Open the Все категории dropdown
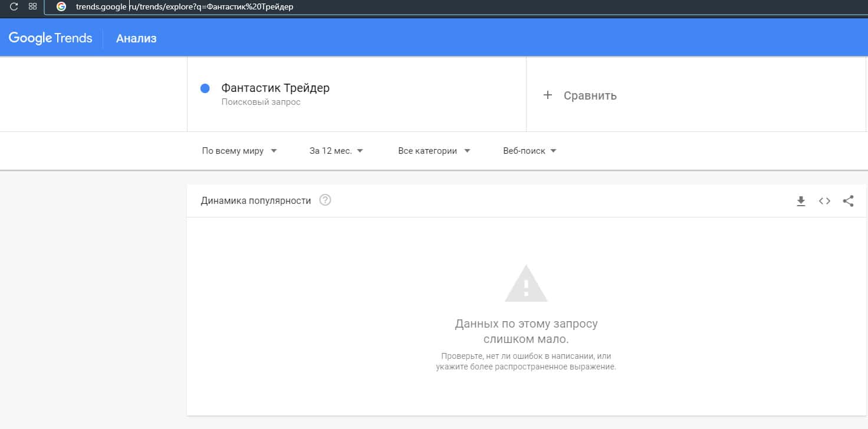 point(434,151)
